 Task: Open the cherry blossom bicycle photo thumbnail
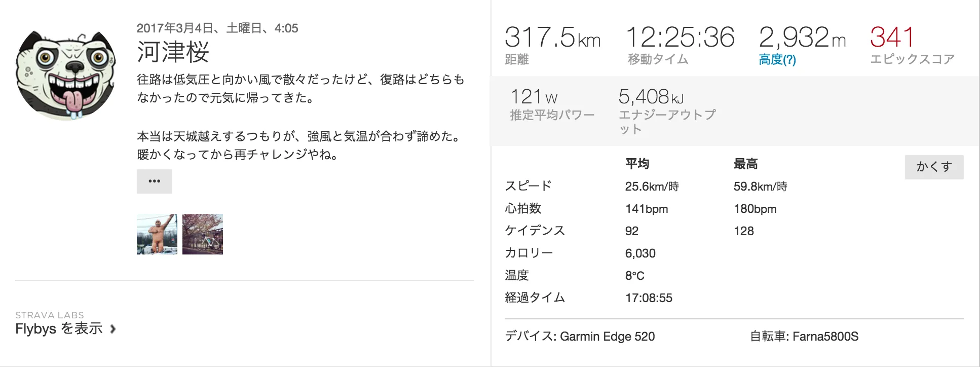(x=203, y=234)
